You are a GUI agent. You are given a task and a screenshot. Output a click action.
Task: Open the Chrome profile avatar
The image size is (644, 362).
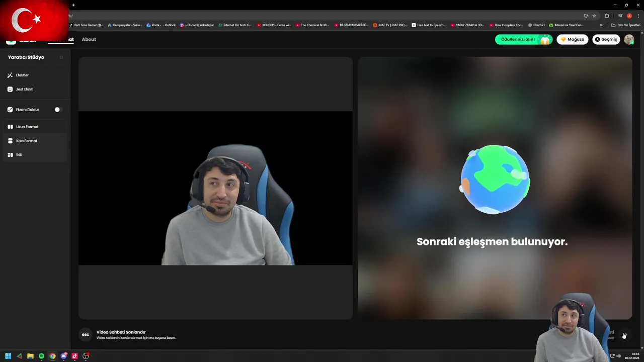tap(629, 16)
